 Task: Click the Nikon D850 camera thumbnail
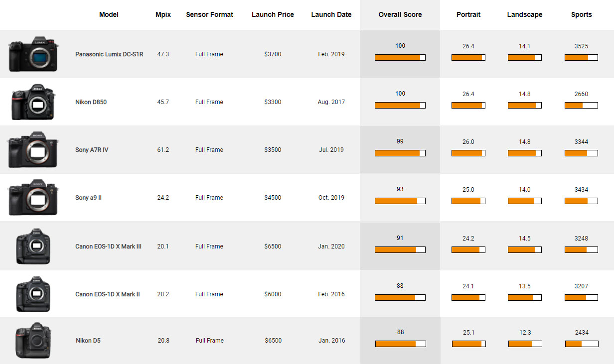click(33, 102)
